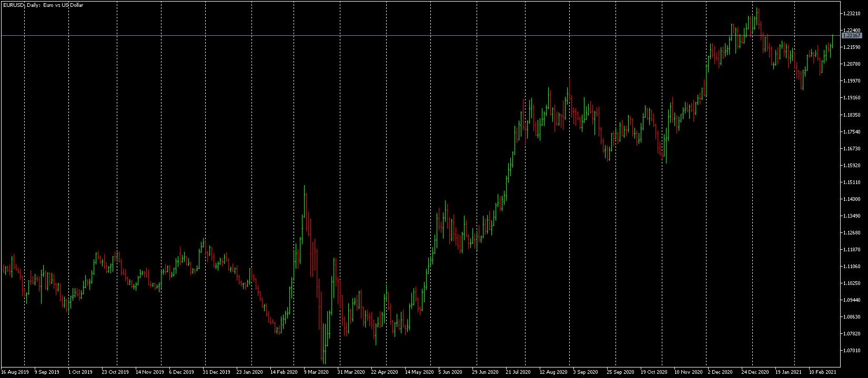Pick the 19 Jan 2021 time axis label
868x378 pixels.
(x=789, y=372)
